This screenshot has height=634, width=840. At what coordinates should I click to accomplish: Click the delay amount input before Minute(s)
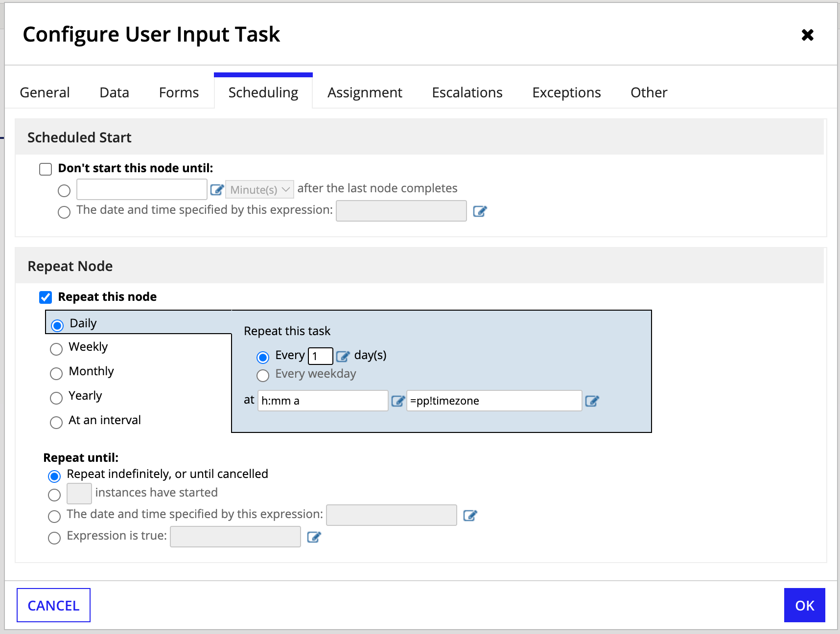click(142, 189)
